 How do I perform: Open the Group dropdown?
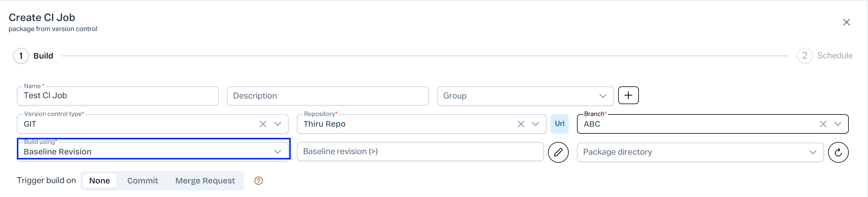pyautogui.click(x=603, y=96)
